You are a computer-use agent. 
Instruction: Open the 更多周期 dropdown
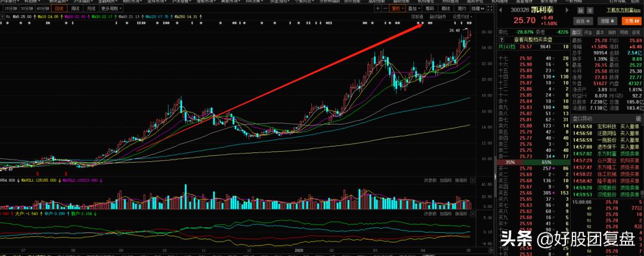click(x=111, y=8)
